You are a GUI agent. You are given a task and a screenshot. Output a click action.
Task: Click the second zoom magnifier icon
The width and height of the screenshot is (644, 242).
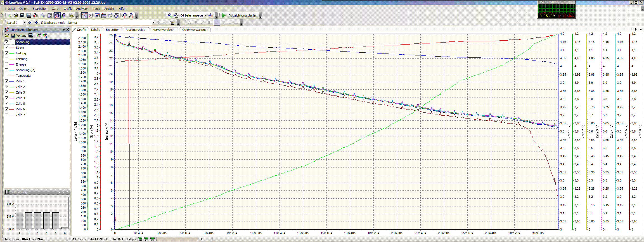pos(131,16)
